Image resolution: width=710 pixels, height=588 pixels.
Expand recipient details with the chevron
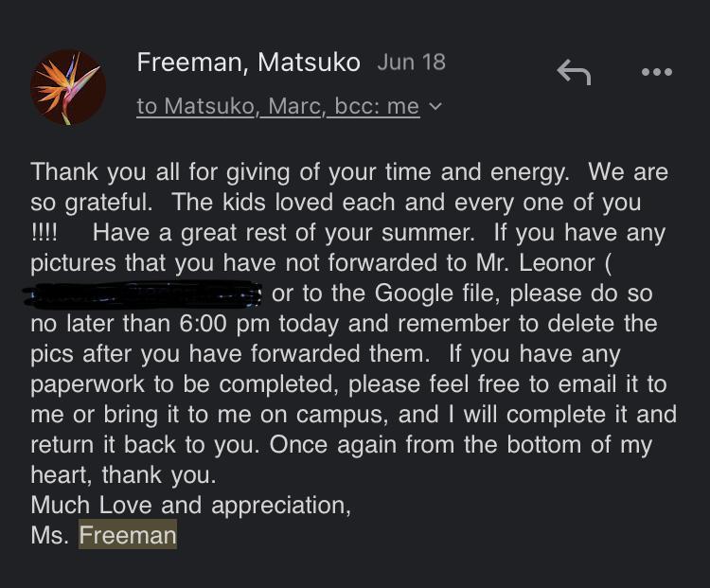pos(435,107)
